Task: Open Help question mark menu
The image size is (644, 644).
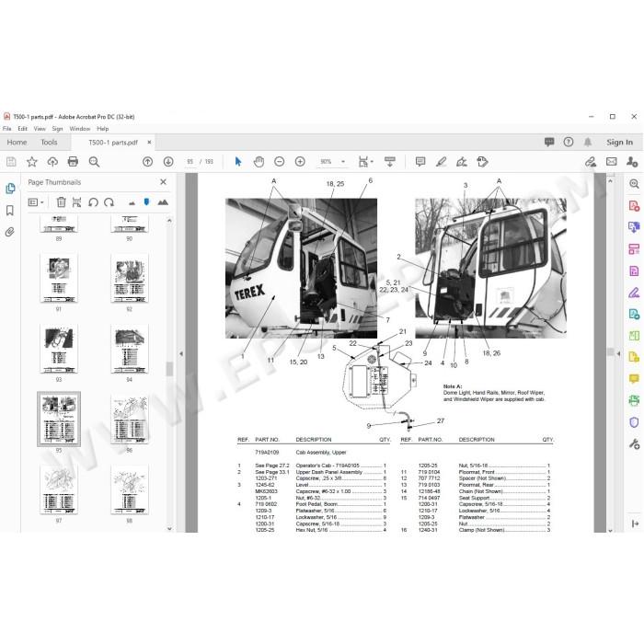Action: [569, 142]
